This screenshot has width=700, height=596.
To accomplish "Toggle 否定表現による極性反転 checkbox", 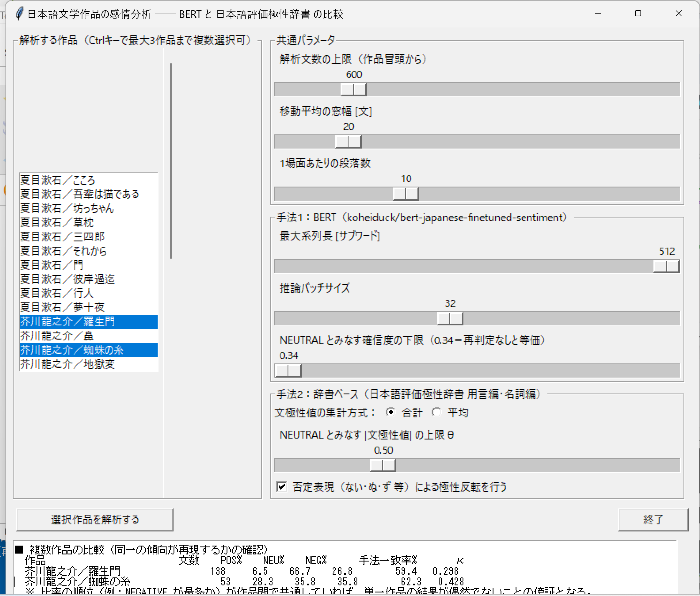I will [281, 487].
